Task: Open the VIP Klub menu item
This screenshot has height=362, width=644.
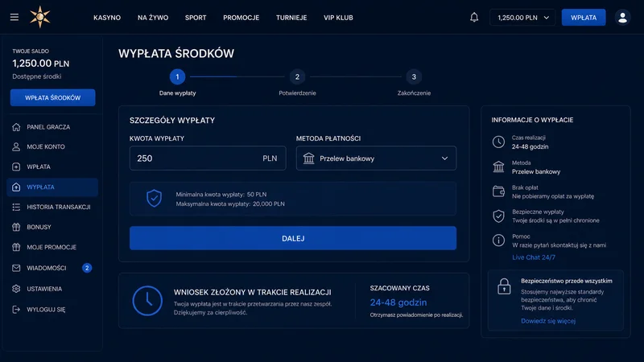Action: 338,18
